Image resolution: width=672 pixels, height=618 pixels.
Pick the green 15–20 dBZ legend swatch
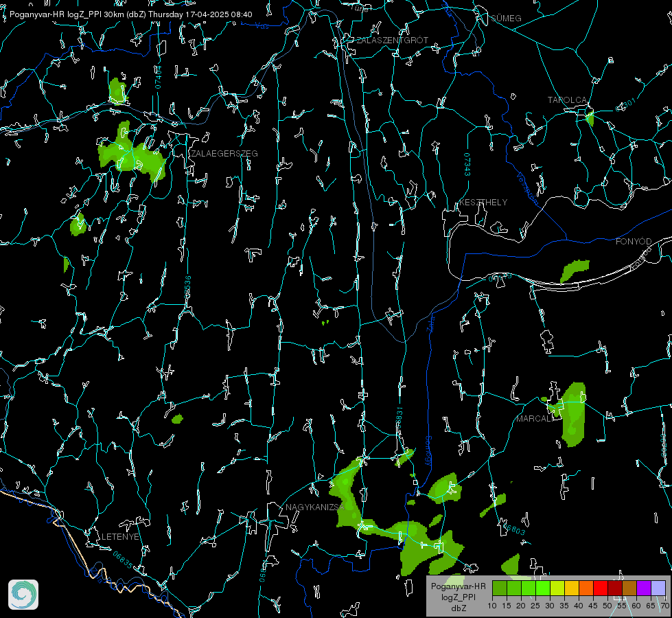tap(514, 588)
